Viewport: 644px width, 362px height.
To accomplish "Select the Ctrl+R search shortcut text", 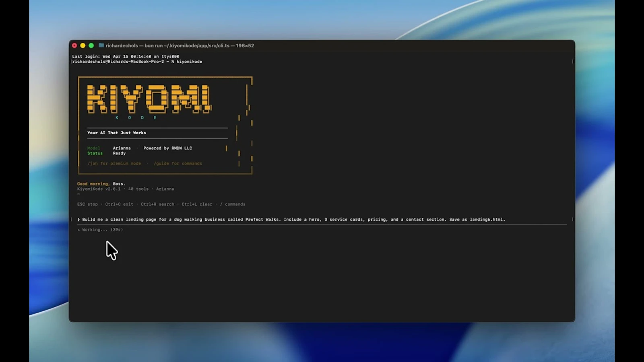I will 157,204.
